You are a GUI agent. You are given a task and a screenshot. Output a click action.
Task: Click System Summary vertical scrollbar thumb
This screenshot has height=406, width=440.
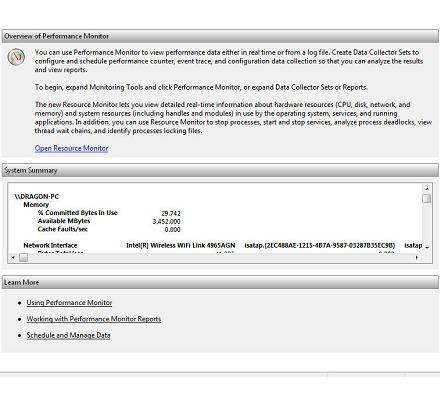pyautogui.click(x=427, y=199)
